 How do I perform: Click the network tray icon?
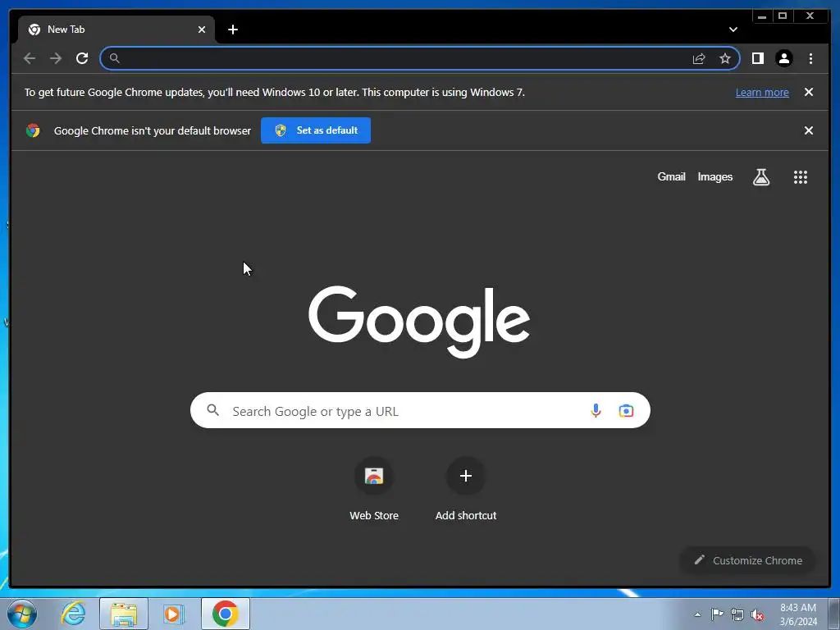pyautogui.click(x=737, y=615)
